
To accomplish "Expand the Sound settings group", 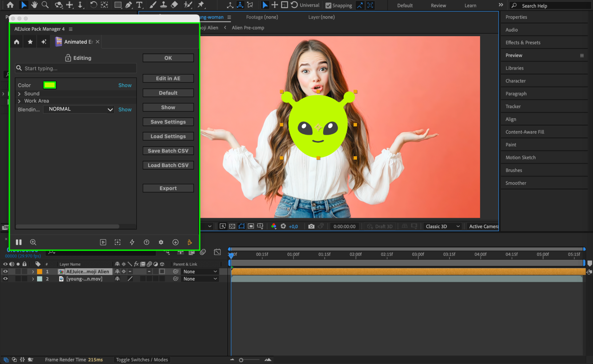I will point(19,94).
